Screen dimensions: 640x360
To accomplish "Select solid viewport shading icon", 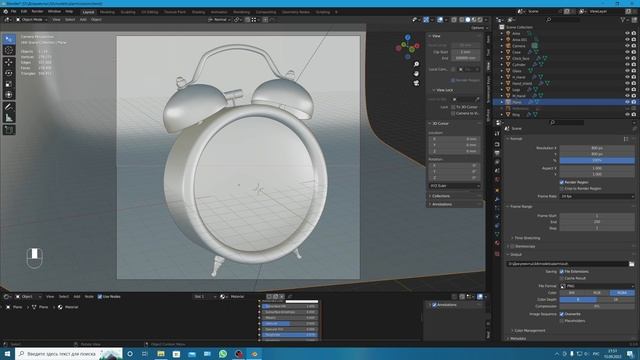I will coord(468,20).
